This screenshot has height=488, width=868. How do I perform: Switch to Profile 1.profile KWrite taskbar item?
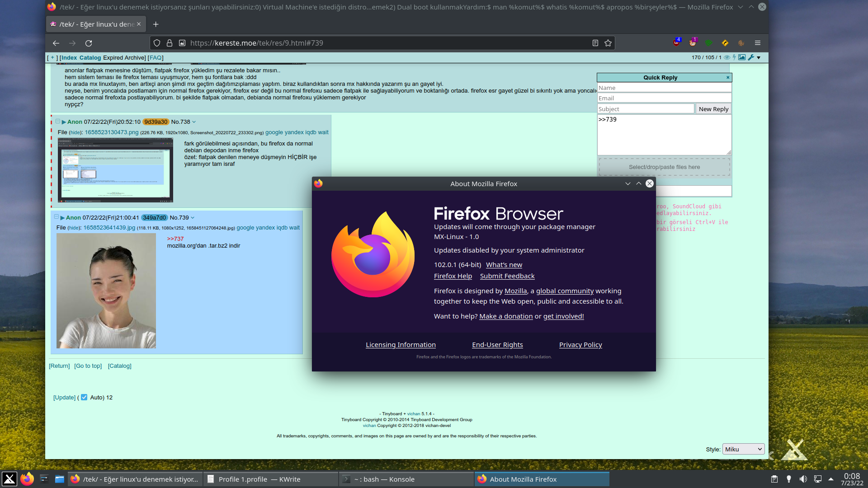click(270, 479)
